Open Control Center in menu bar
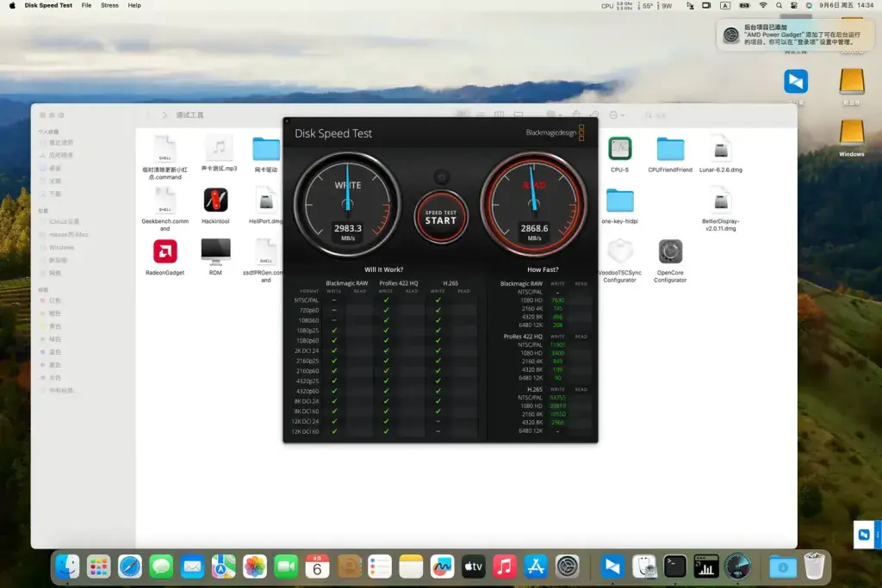Screen dimensions: 882x588 click(793, 5)
